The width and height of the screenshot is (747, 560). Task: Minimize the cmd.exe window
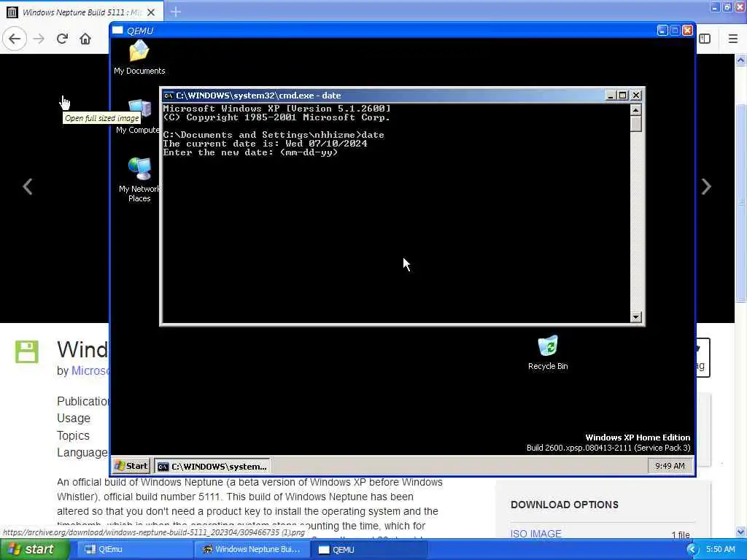click(611, 96)
